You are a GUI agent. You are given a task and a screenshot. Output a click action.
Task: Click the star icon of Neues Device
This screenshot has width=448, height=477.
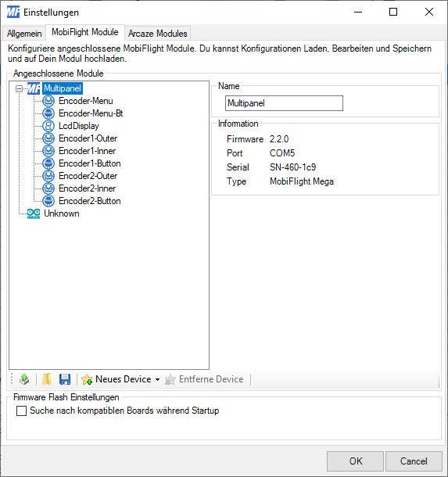pos(87,379)
